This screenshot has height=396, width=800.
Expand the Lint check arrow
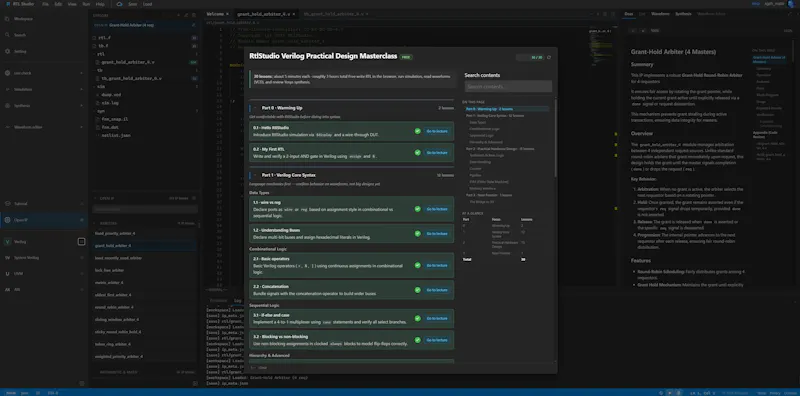82,73
